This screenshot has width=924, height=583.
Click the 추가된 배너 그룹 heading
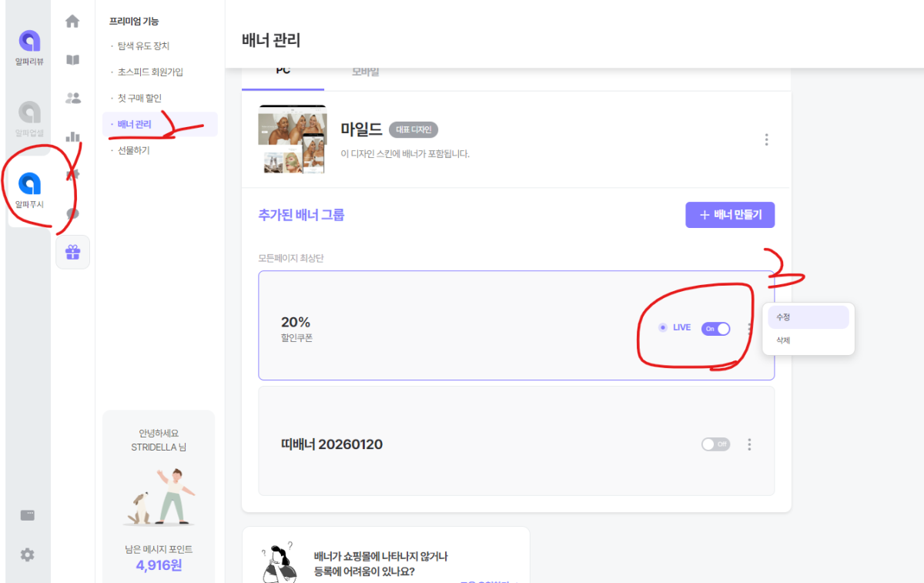point(301,215)
